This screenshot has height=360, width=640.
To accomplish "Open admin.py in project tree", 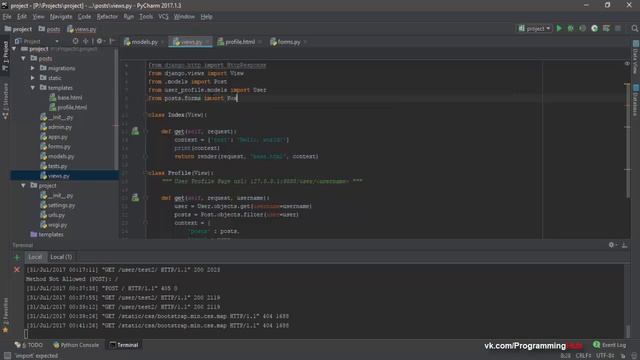I will [56, 127].
